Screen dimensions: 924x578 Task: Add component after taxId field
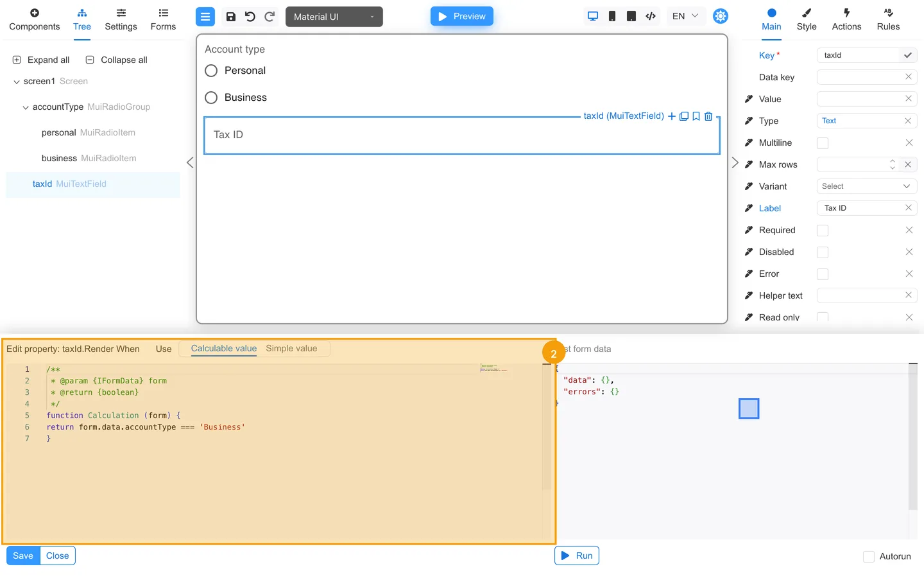(x=672, y=116)
